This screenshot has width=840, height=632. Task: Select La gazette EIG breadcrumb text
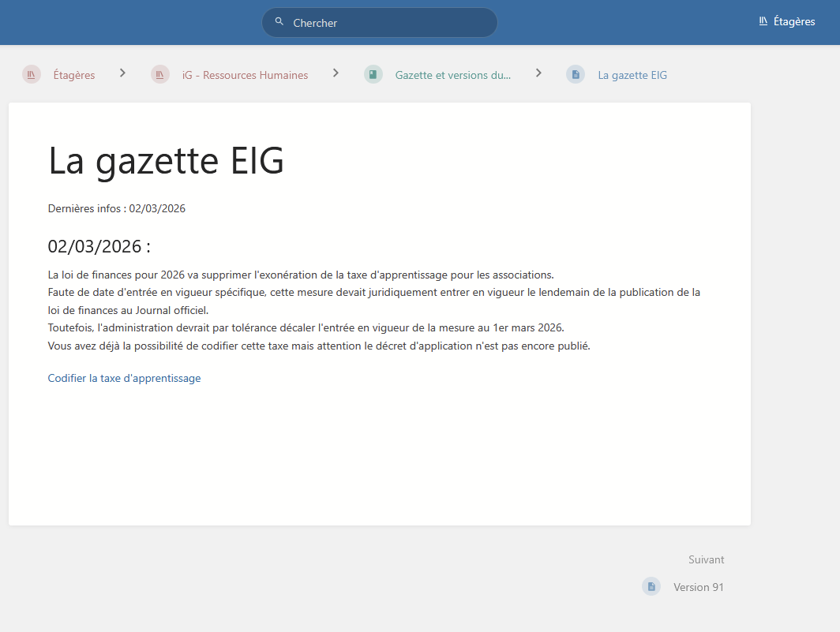[x=632, y=75]
